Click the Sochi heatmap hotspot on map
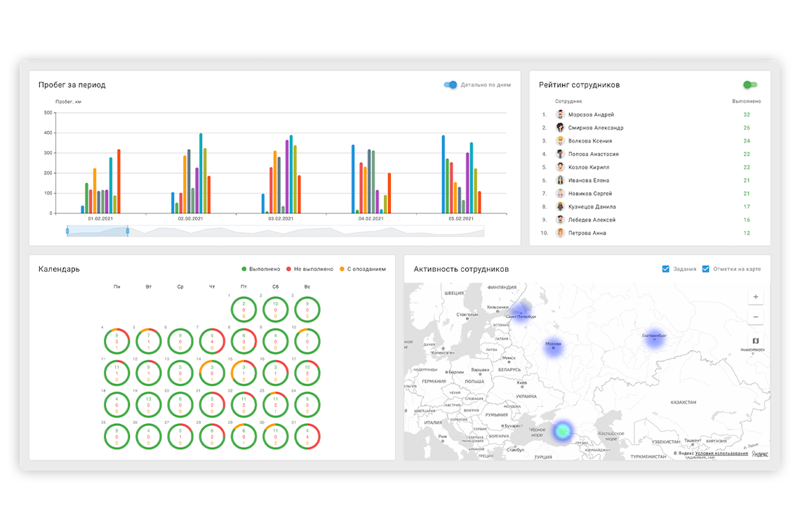Screen dimensions: 800x532 (562, 431)
